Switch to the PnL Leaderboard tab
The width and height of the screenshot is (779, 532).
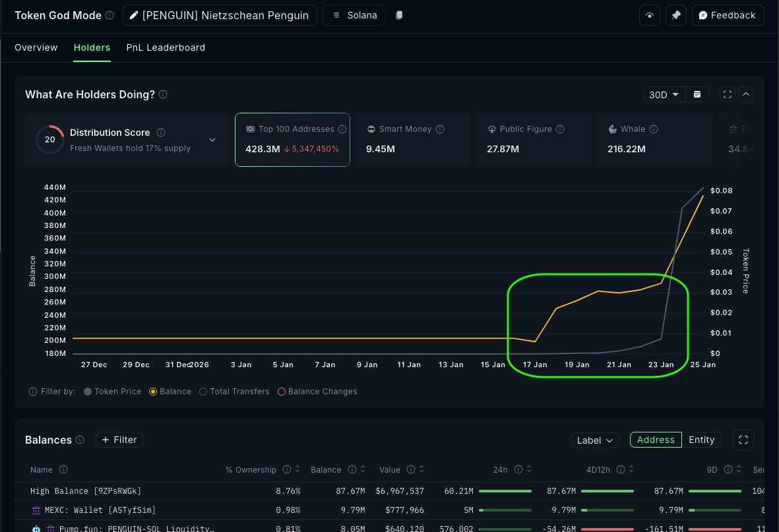166,47
